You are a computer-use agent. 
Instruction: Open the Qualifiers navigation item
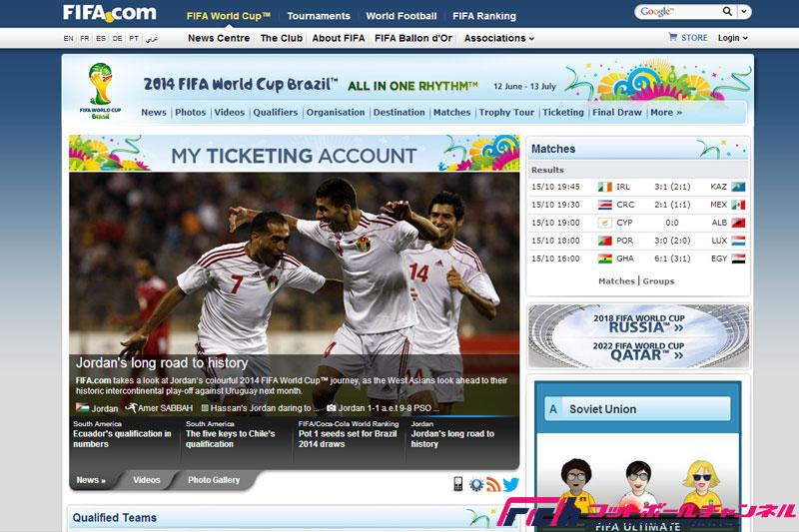pos(276,113)
